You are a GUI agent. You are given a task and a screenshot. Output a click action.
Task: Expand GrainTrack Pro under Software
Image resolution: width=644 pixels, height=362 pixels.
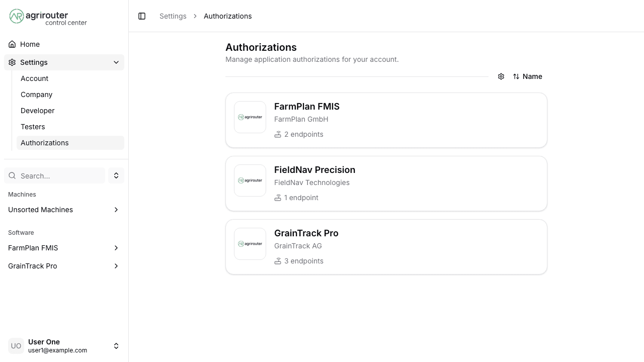tap(116, 266)
